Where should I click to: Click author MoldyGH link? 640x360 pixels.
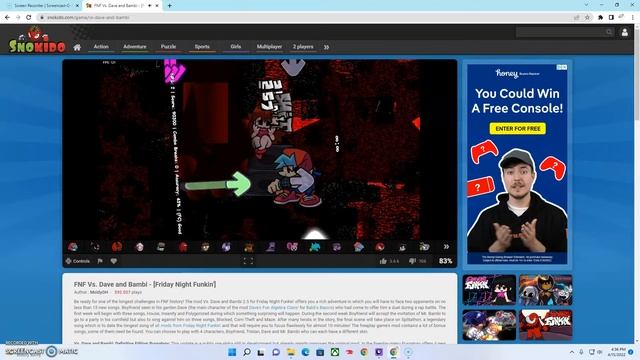[x=99, y=292]
